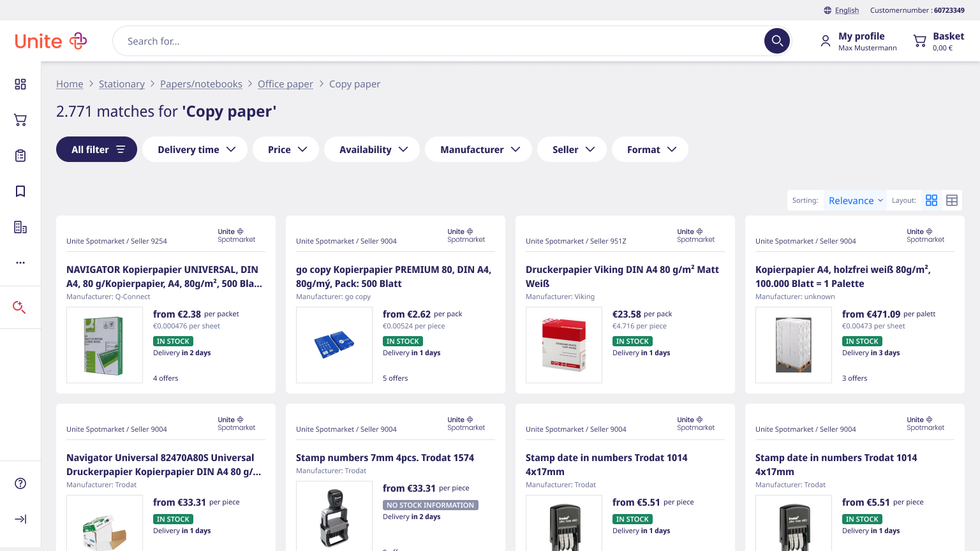Open the All filter button
Viewport: 980px width, 551px height.
96,149
